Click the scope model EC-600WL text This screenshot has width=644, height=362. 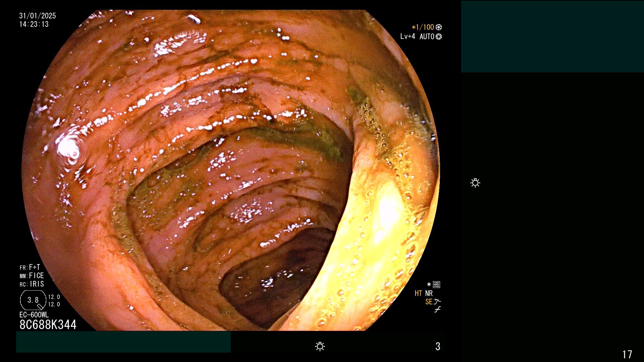34,315
